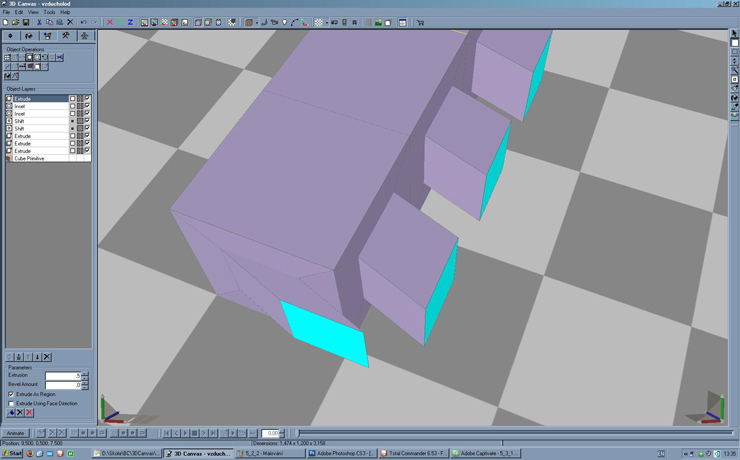The width and height of the screenshot is (740, 460).
Task: Toggle the end-of-row visibility checkbox on the top Extrude layer
Action: click(x=87, y=99)
